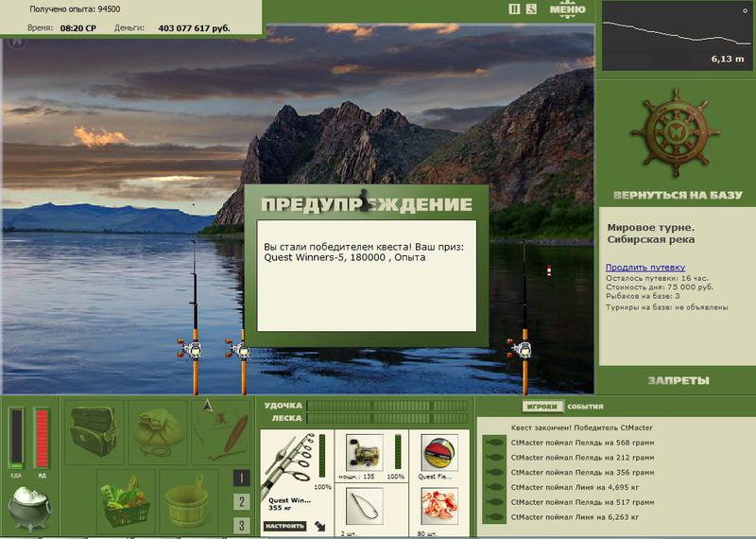Click 'Мировое турне. Сибирская река' title
Image resolution: width=756 pixels, height=539 pixels.
pyautogui.click(x=651, y=234)
